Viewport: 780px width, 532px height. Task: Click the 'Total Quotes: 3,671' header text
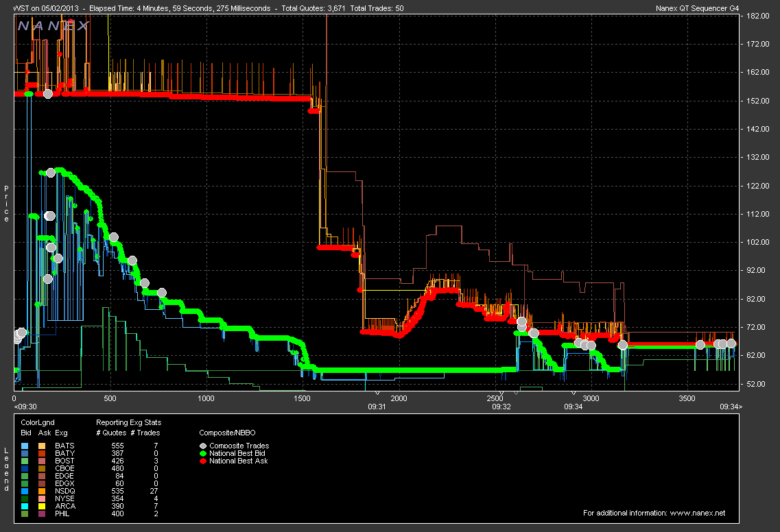click(314, 8)
